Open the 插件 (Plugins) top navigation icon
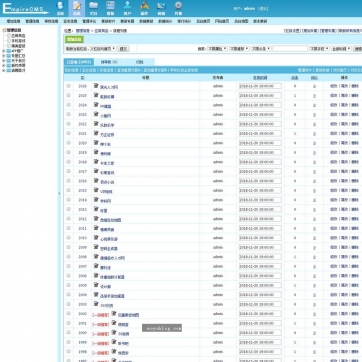The height and width of the screenshot is (362, 362). click(144, 8)
